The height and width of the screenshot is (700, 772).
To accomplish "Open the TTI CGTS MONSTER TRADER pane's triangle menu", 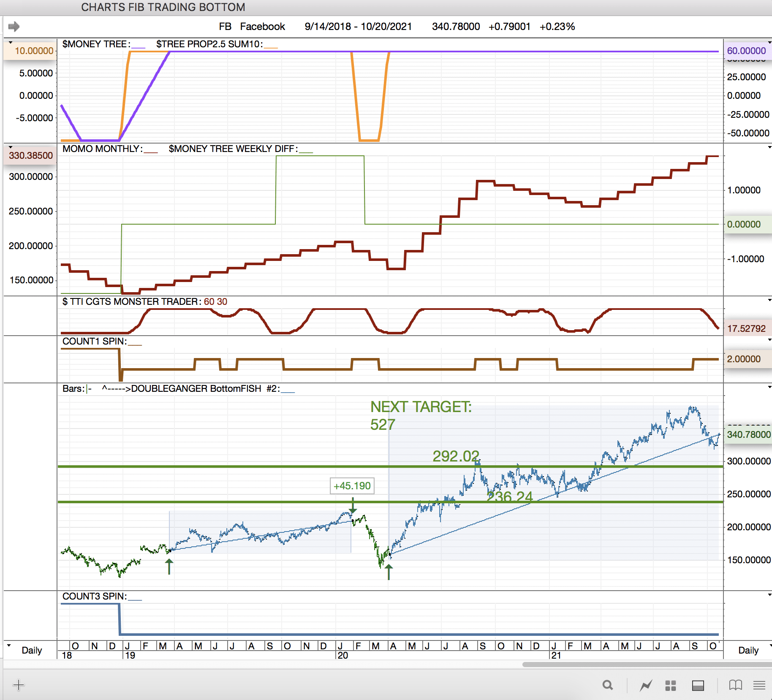I will 769,300.
